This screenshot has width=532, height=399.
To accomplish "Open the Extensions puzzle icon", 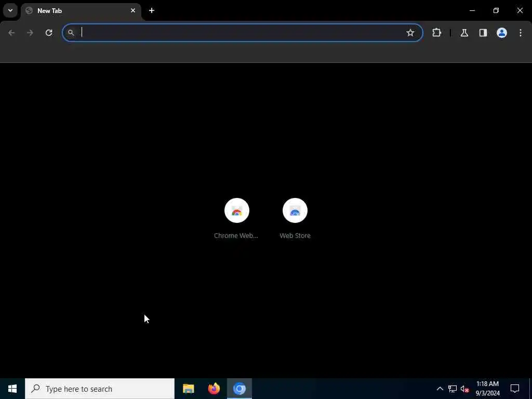I will [x=436, y=33].
